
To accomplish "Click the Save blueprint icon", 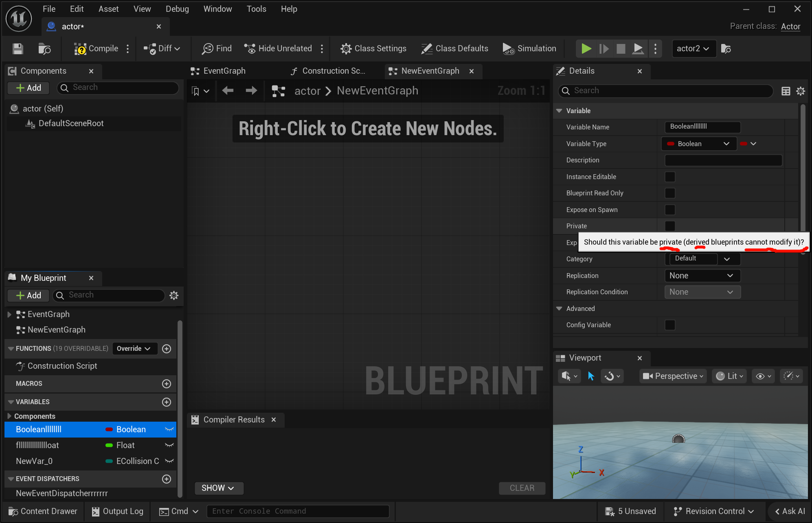I will coord(18,49).
